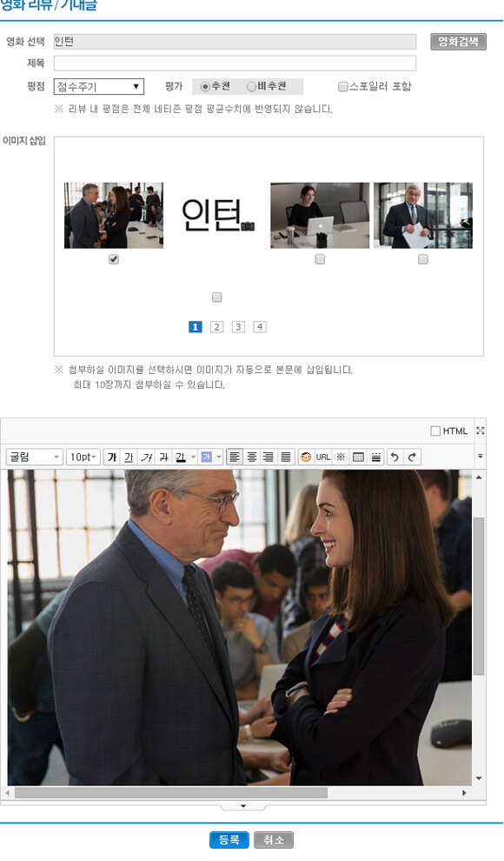This screenshot has height=861, width=504.
Task: Select the 추천 radio button
Action: pos(205,87)
